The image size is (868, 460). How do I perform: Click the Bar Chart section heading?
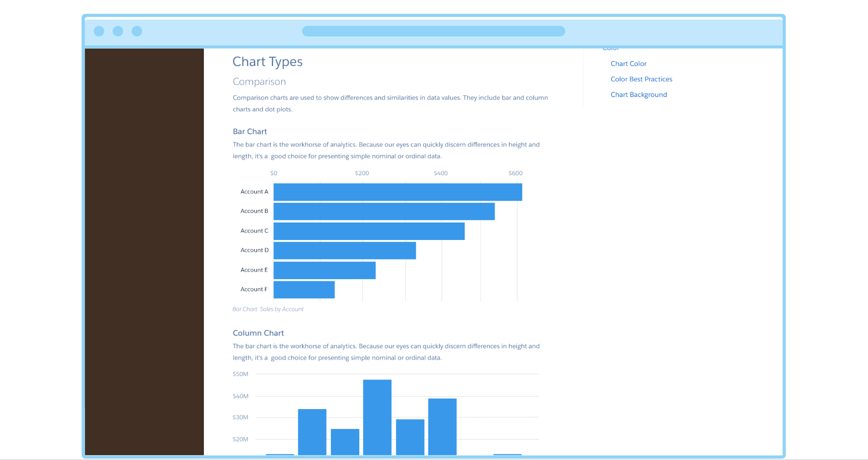[249, 131]
